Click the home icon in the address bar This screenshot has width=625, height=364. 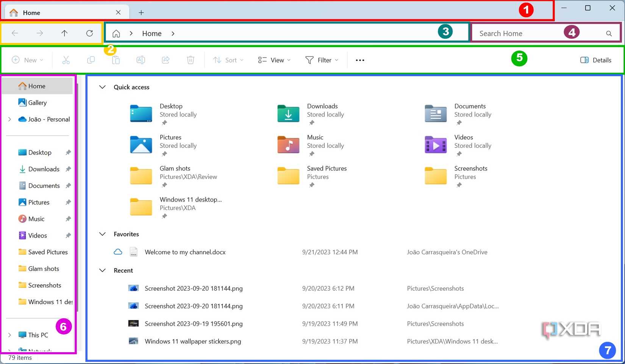pos(116,33)
